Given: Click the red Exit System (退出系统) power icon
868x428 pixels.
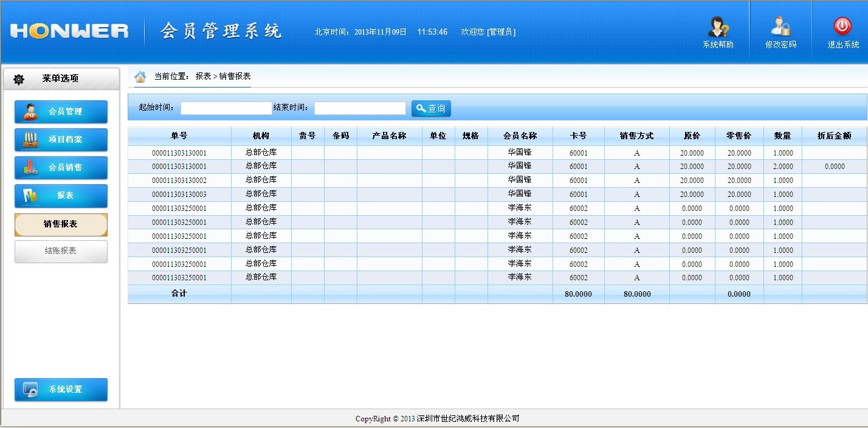Looking at the screenshot, I should click(x=842, y=27).
